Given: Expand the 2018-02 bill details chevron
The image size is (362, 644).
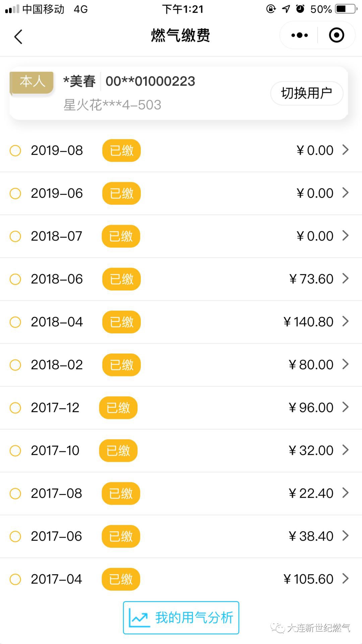Looking at the screenshot, I should click(x=346, y=364).
